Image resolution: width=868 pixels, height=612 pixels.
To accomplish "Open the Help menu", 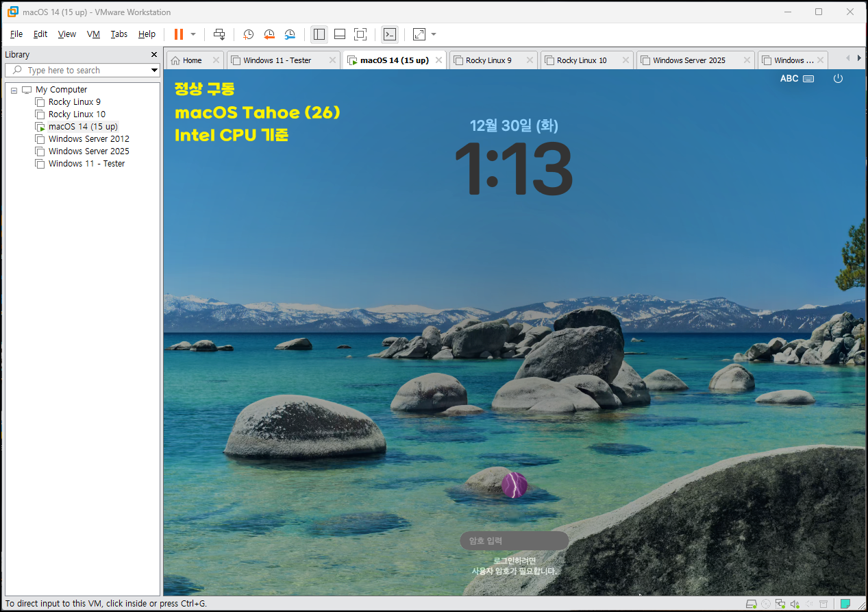I will 147,34.
